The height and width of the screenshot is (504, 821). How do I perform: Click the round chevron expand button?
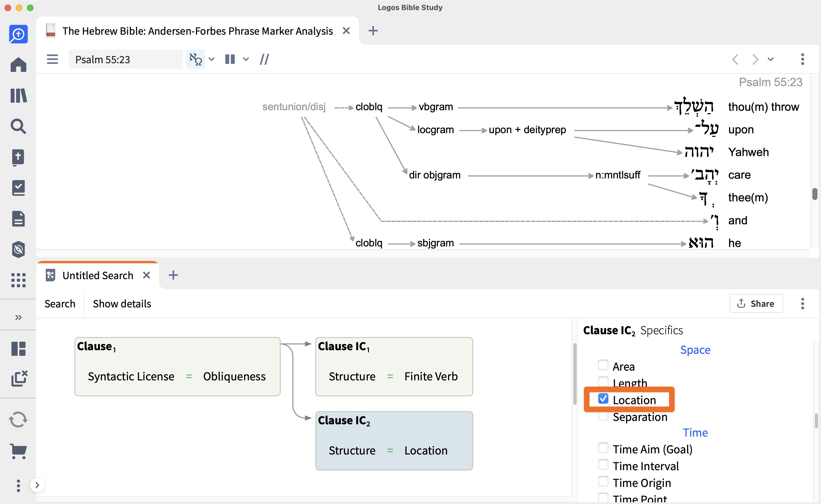coord(37,485)
